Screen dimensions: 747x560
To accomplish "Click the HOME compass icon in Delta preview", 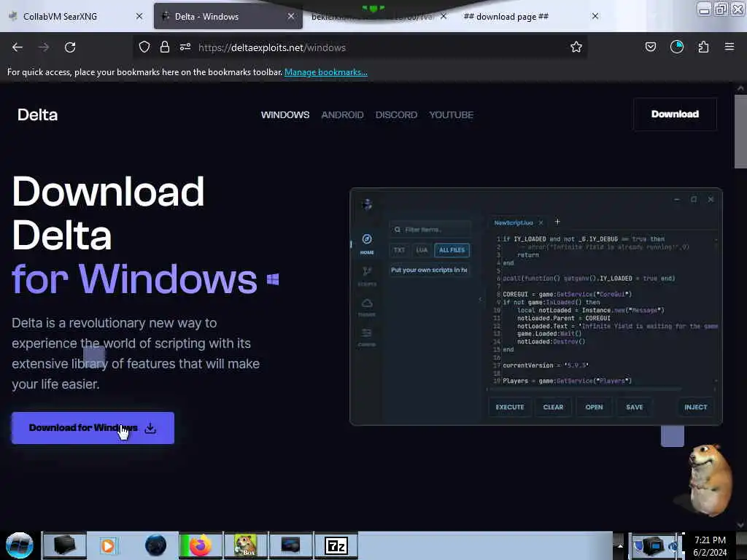I will point(367,239).
